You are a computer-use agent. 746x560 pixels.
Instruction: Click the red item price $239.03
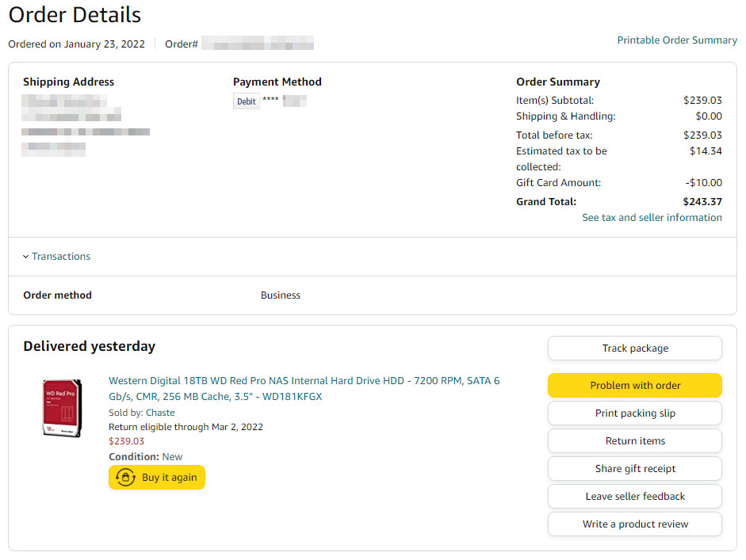127,441
